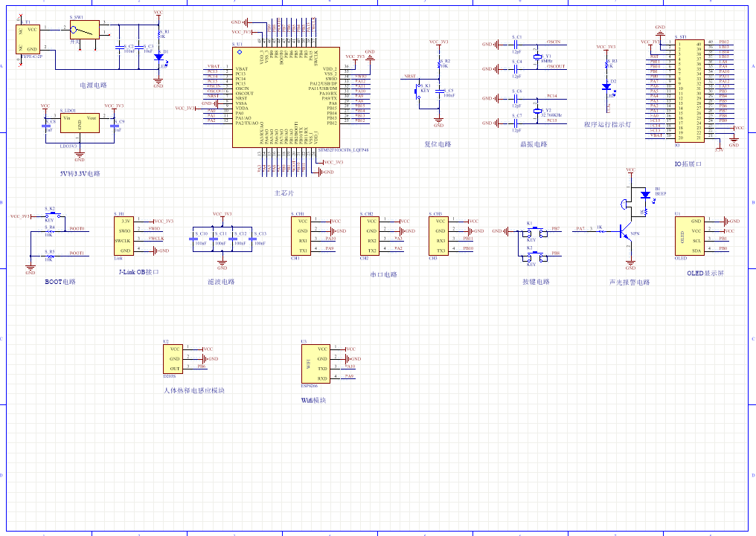Select the '声光报警电路' label
Image resolution: width=756 pixels, height=536 pixels.
click(x=630, y=282)
